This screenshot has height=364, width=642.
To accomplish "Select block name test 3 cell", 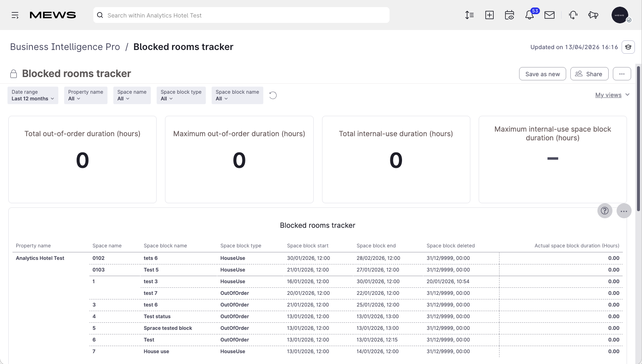I will [151, 282].
